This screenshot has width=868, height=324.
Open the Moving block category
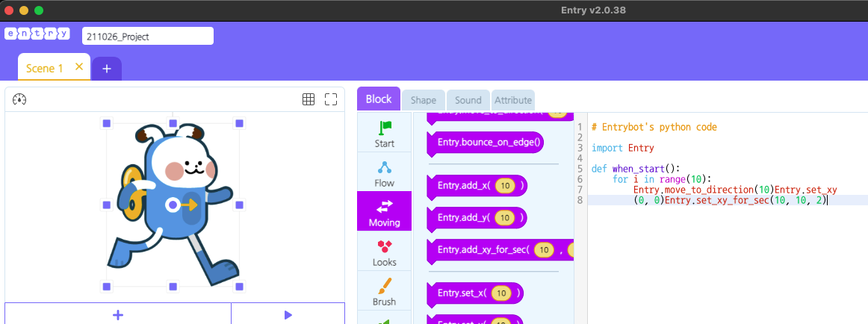384,211
